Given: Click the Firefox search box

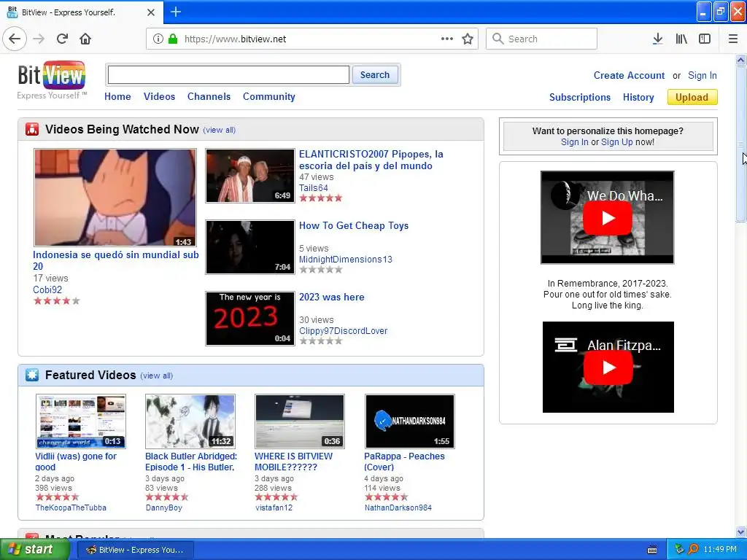Looking at the screenshot, I should click(x=542, y=39).
